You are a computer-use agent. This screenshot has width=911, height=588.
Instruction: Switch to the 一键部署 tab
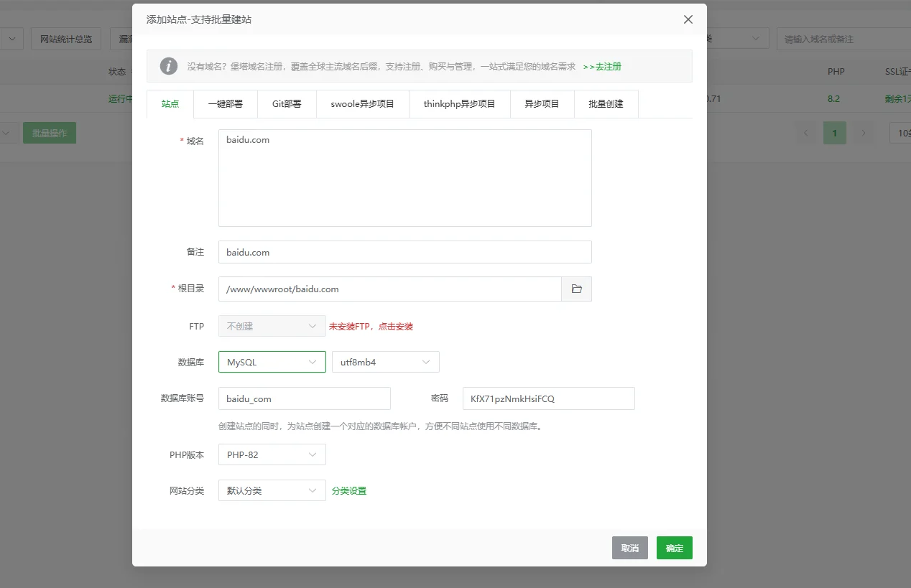tap(226, 103)
